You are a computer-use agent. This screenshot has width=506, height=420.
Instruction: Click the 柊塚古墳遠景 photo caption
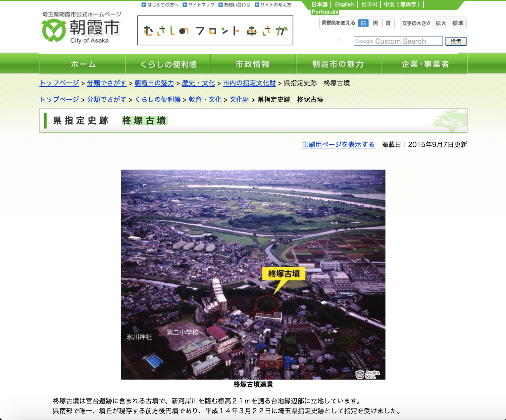(253, 384)
